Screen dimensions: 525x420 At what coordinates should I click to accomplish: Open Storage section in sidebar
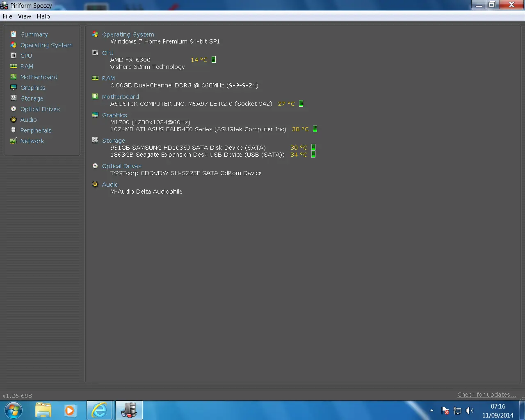point(32,98)
